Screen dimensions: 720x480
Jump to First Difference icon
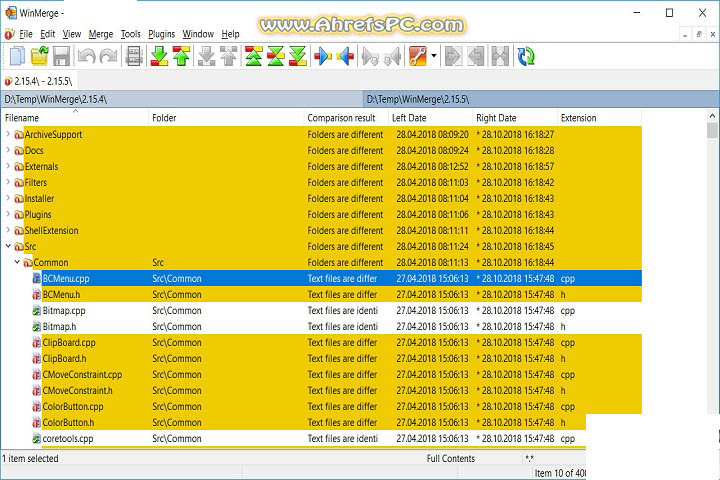tap(253, 56)
